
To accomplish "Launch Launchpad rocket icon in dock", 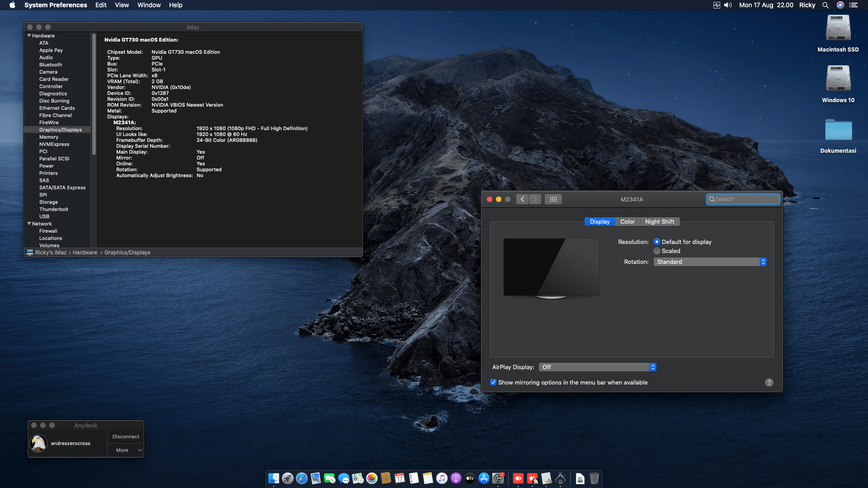I will [288, 478].
